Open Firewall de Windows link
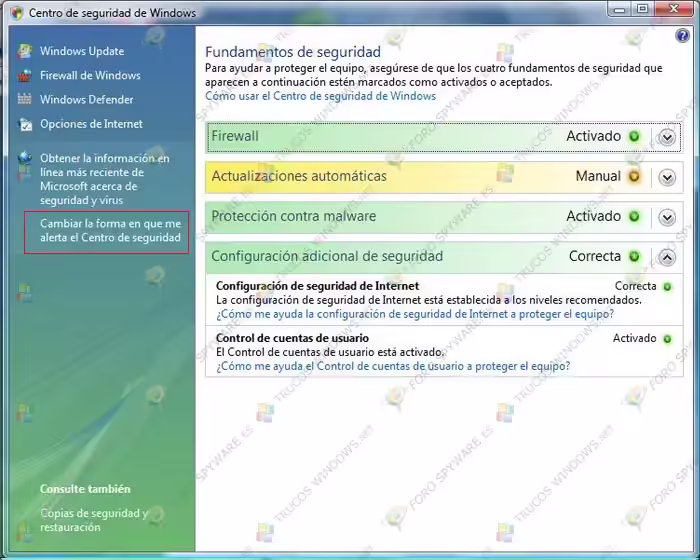 click(90, 75)
